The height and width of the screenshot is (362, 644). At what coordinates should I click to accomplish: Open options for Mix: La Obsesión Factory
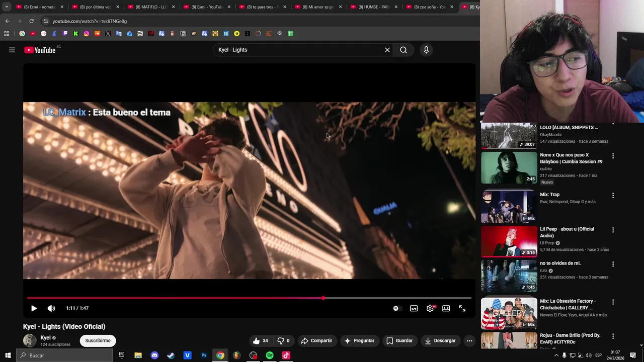(613, 302)
